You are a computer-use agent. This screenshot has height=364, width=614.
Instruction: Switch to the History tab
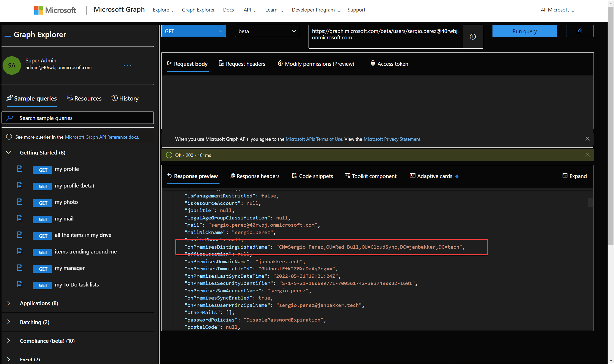[125, 98]
